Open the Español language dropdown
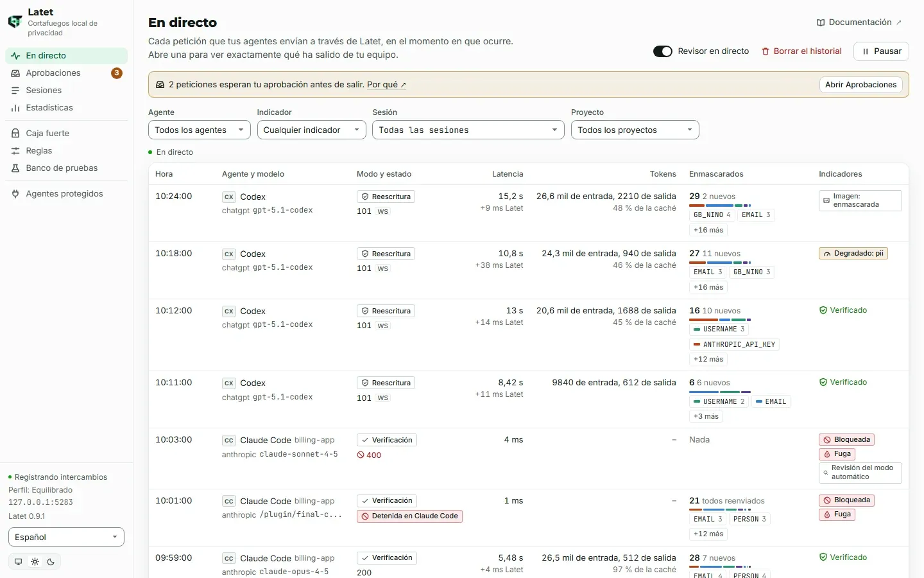The height and width of the screenshot is (578, 924). pos(66,538)
